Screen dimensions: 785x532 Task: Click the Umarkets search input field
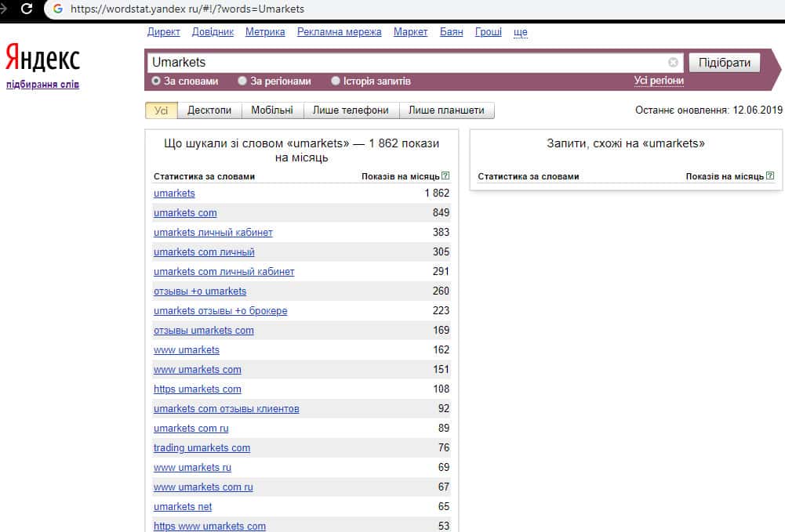[x=408, y=63]
